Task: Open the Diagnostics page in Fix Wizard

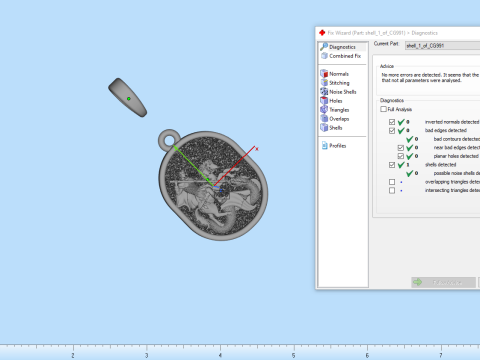Action: (x=342, y=47)
